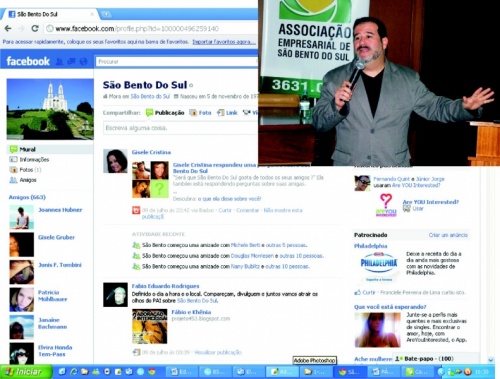Open Janaine Bachmann's profile link
This screenshot has height=379, width=500.
coord(52,323)
